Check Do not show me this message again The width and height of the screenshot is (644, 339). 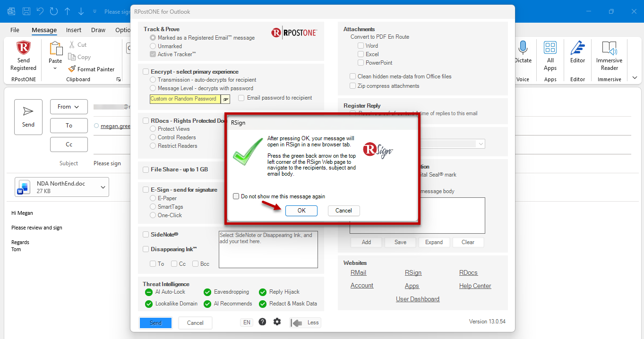pyautogui.click(x=236, y=196)
